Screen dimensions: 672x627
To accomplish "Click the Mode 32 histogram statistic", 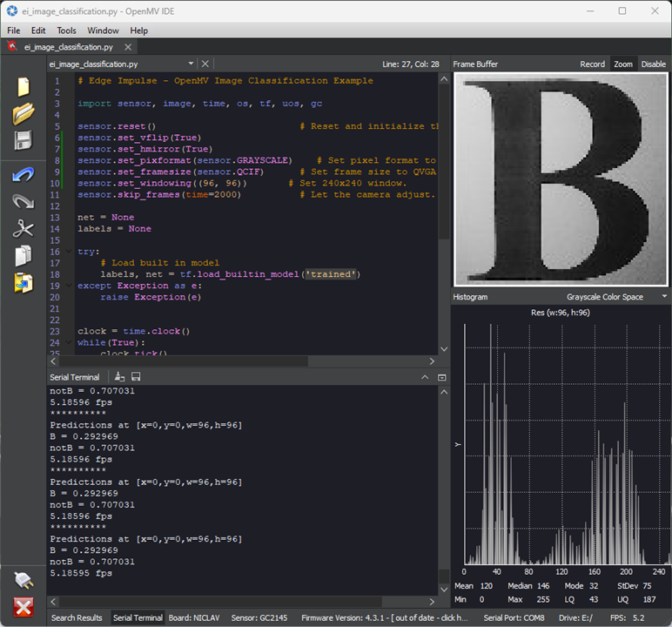I will pos(581,586).
